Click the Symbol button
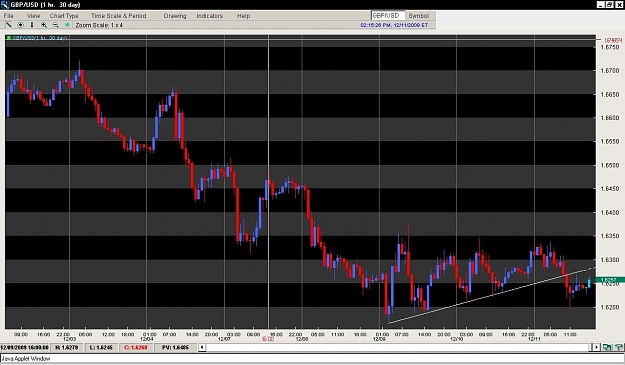 pyautogui.click(x=419, y=16)
